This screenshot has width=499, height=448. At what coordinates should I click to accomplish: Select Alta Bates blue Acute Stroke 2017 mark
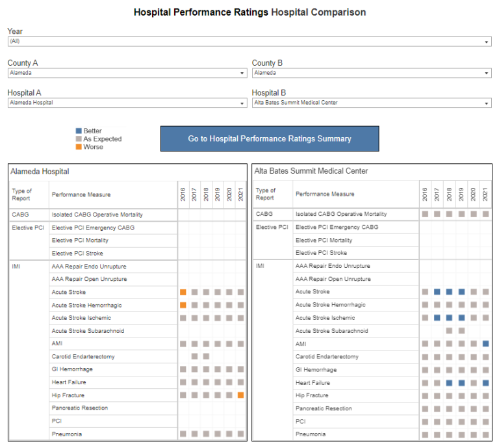pyautogui.click(x=437, y=292)
